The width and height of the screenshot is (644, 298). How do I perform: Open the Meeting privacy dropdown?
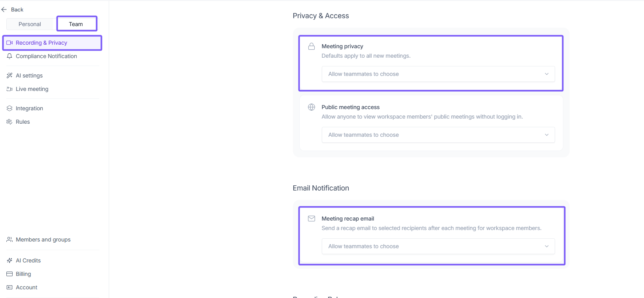point(438,74)
